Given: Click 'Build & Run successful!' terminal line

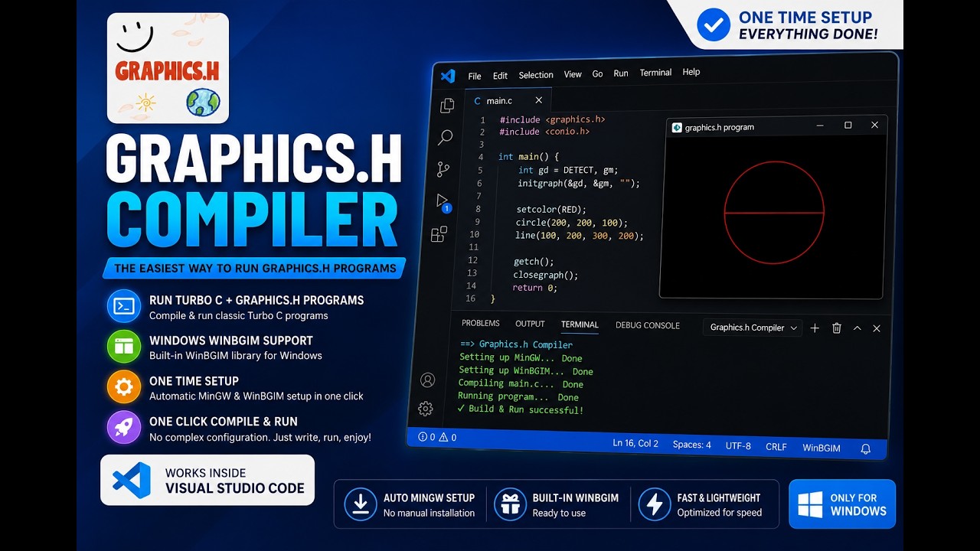Looking at the screenshot, I should [x=521, y=409].
